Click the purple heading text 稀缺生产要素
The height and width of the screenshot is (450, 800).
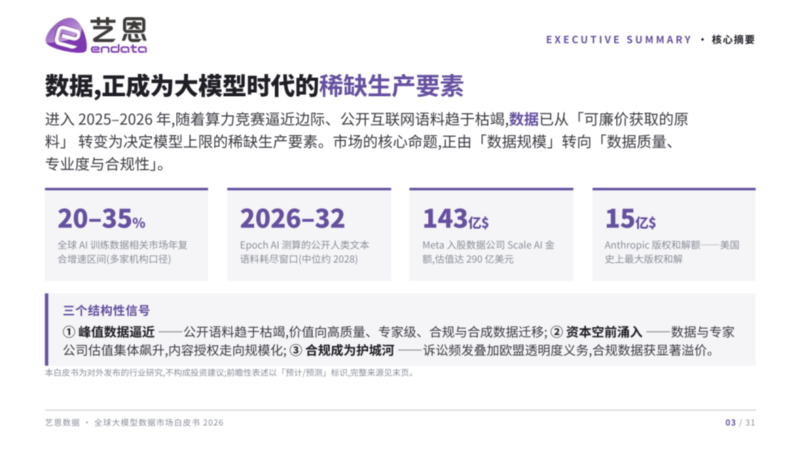tap(391, 86)
